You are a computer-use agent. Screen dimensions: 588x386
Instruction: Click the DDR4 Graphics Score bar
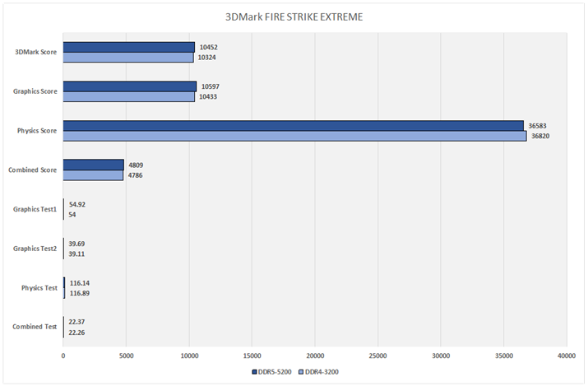(x=128, y=97)
